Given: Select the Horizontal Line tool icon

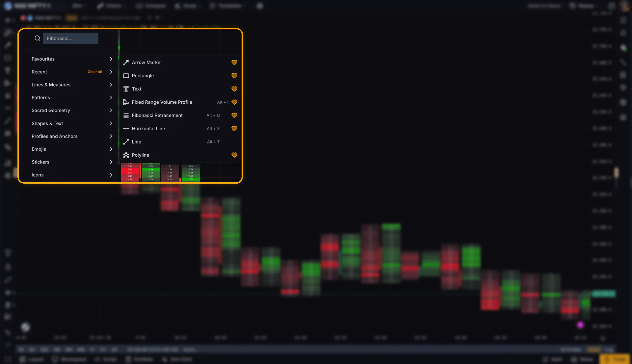Looking at the screenshot, I should coord(126,129).
